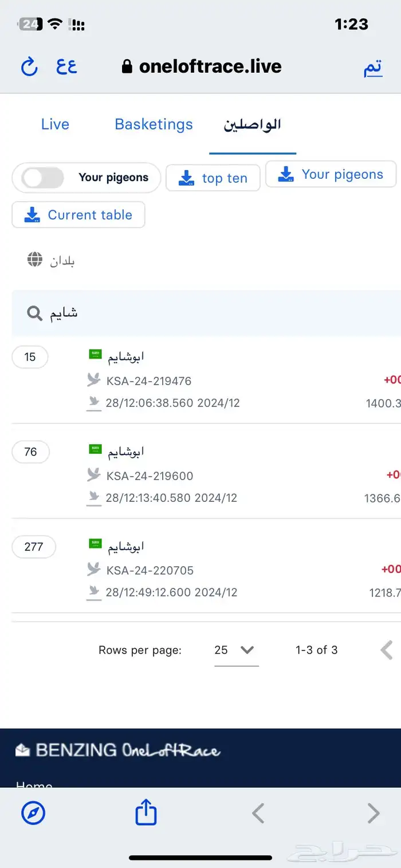This screenshot has width=401, height=868.
Task: Click the BENZING logo in the footer
Action: (x=117, y=750)
